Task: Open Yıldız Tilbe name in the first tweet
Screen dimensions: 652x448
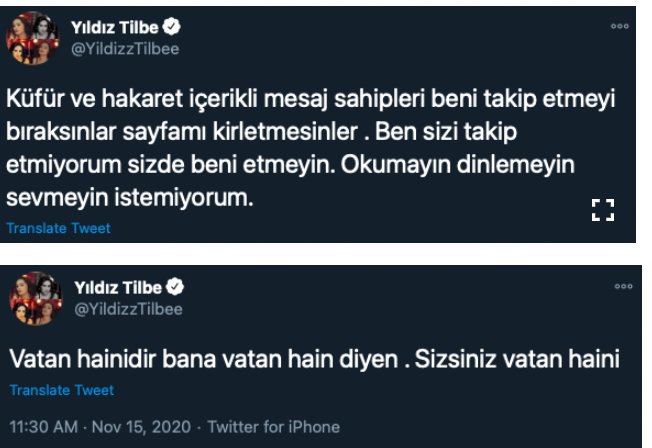Action: [x=116, y=27]
